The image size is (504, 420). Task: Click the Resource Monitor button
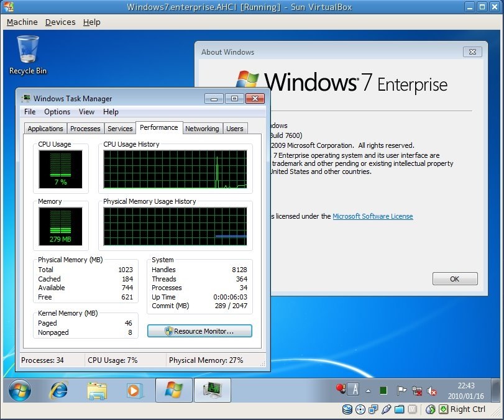point(199,331)
